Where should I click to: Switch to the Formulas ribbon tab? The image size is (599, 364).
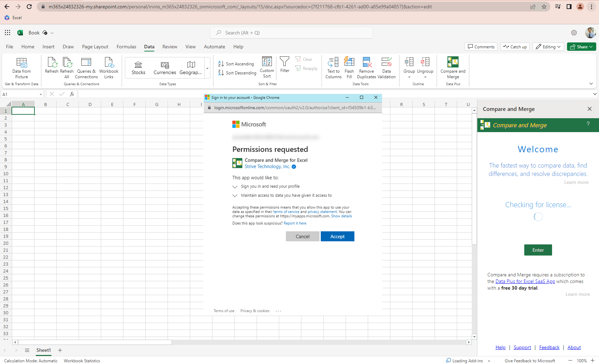click(126, 47)
